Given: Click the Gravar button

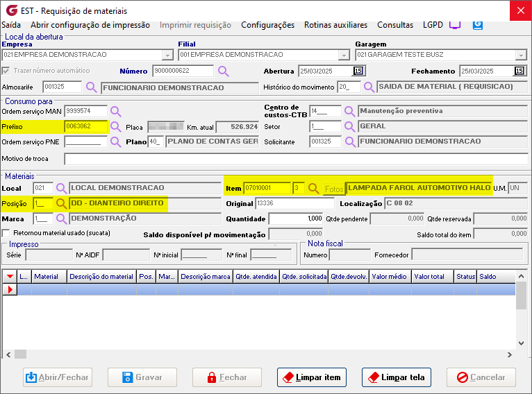Looking at the screenshot, I should pos(142,377).
